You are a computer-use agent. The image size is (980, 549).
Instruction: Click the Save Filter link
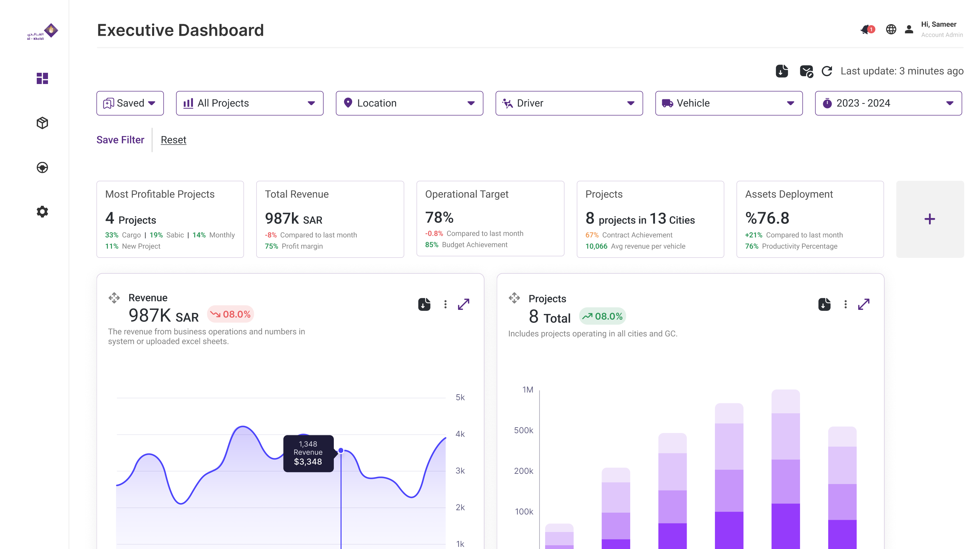[x=120, y=140]
